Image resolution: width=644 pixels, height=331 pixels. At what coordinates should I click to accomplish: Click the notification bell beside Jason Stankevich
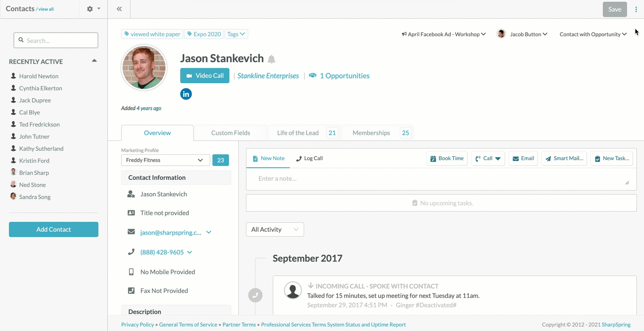coord(271,59)
